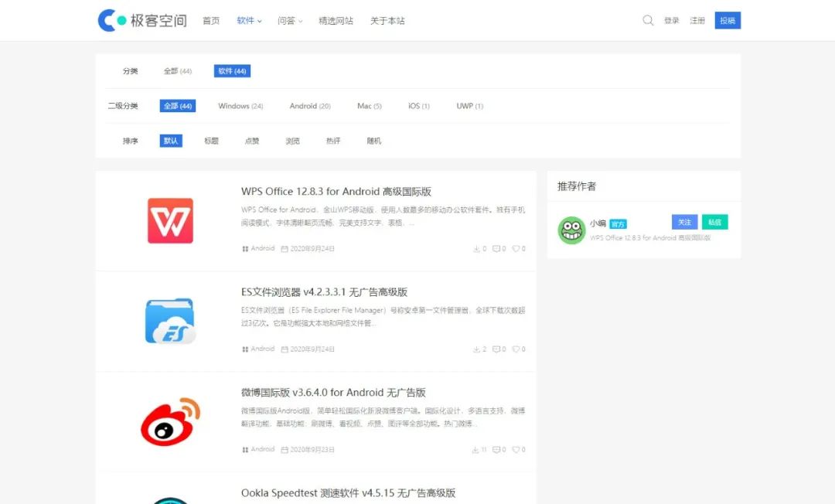Click download count icon on 微博国际版 row

475,450
